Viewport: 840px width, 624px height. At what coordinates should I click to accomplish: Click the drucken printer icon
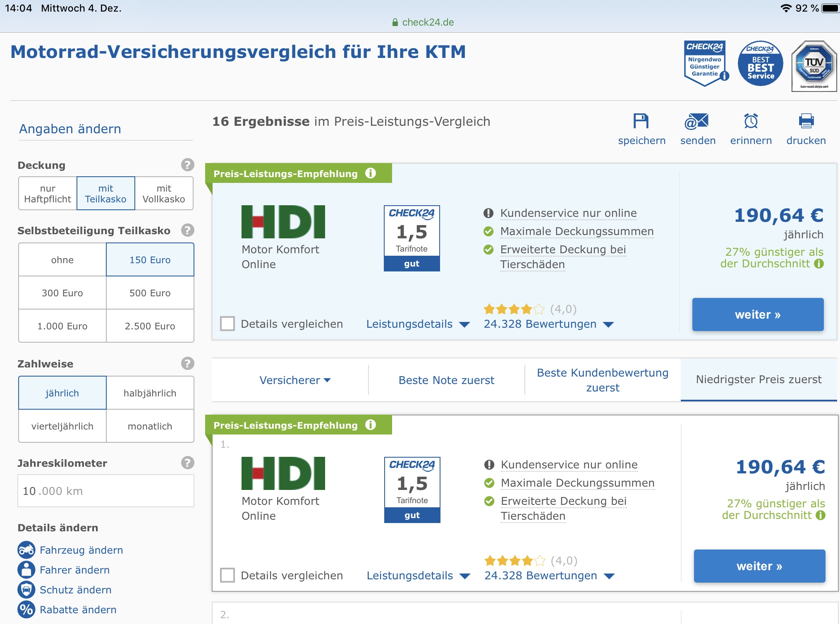806,121
